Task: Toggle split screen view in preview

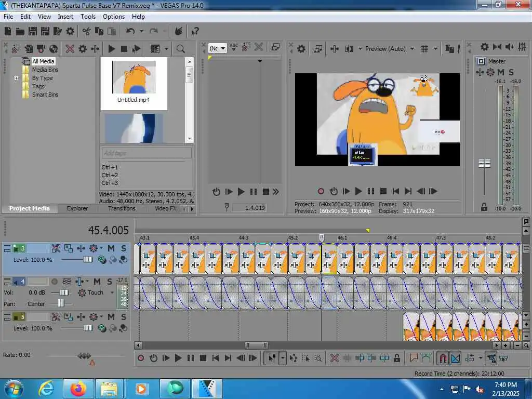Action: point(349,49)
